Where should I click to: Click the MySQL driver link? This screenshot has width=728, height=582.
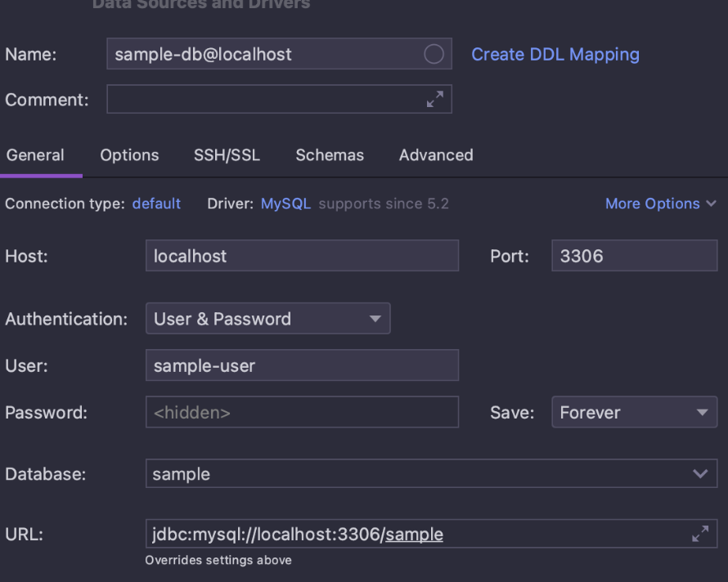pyautogui.click(x=286, y=204)
